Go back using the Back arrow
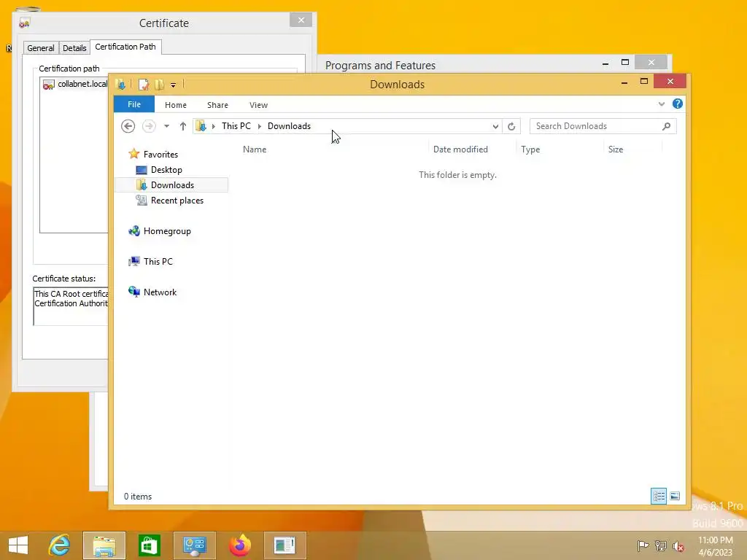The width and height of the screenshot is (747, 560). [x=128, y=126]
